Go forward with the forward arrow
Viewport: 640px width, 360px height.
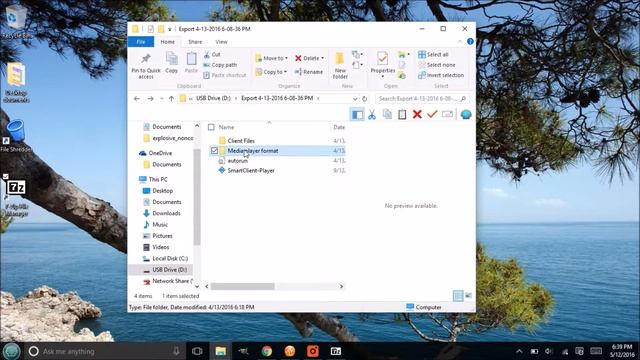[151, 99]
